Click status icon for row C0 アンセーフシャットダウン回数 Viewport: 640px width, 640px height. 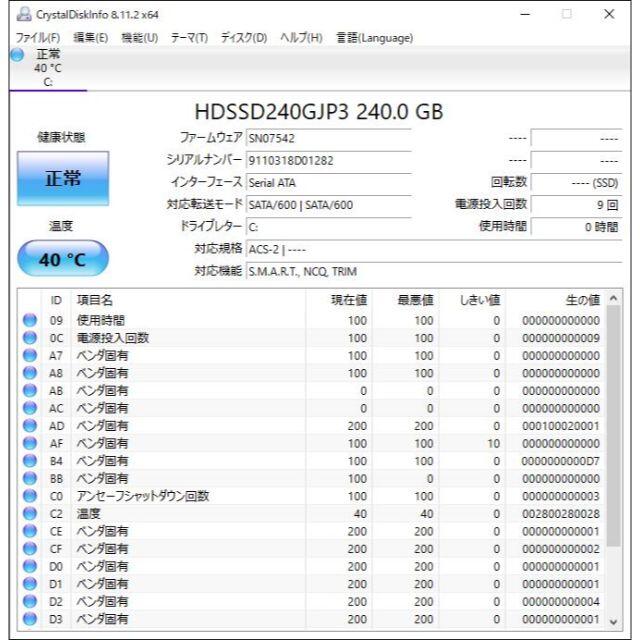coord(29,496)
